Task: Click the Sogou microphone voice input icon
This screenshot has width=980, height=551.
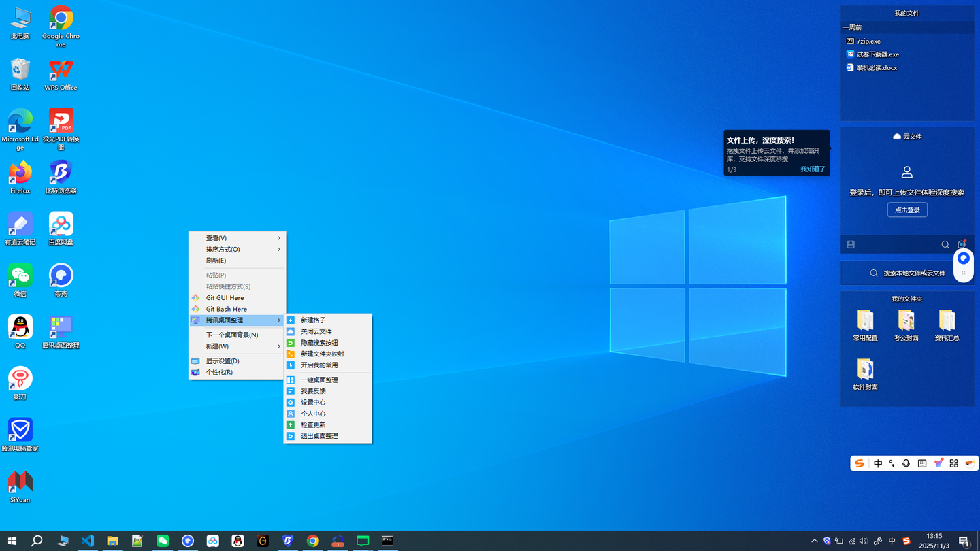Action: click(906, 463)
